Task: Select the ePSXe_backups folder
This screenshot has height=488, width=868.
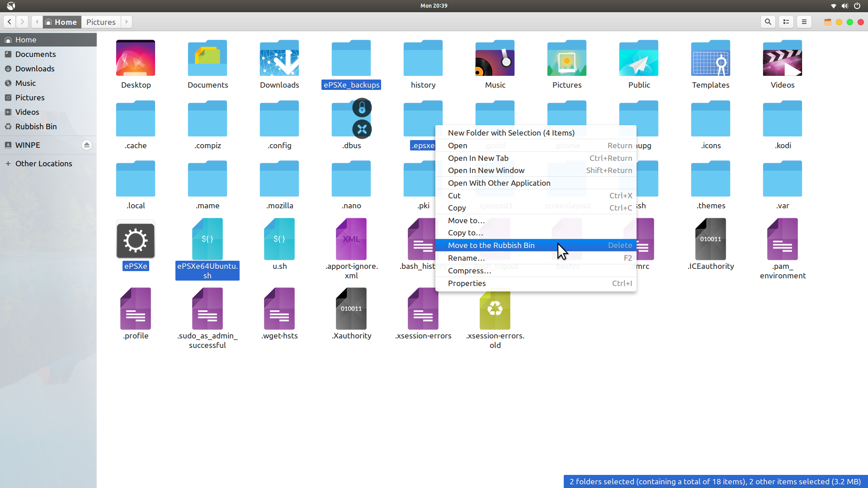Action: click(x=351, y=58)
